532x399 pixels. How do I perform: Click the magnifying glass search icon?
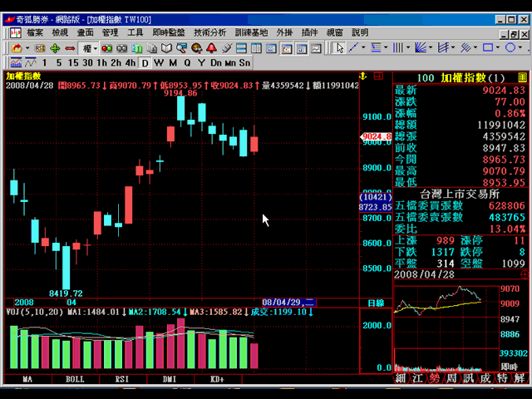(181, 48)
